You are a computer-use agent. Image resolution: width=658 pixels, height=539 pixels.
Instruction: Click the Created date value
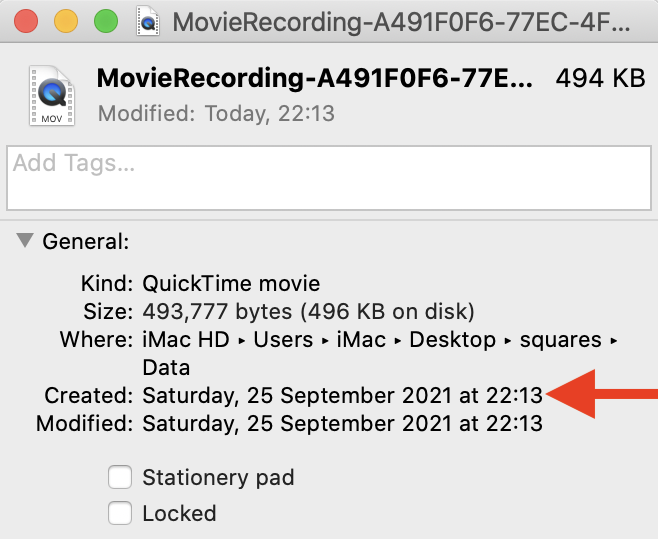[342, 395]
